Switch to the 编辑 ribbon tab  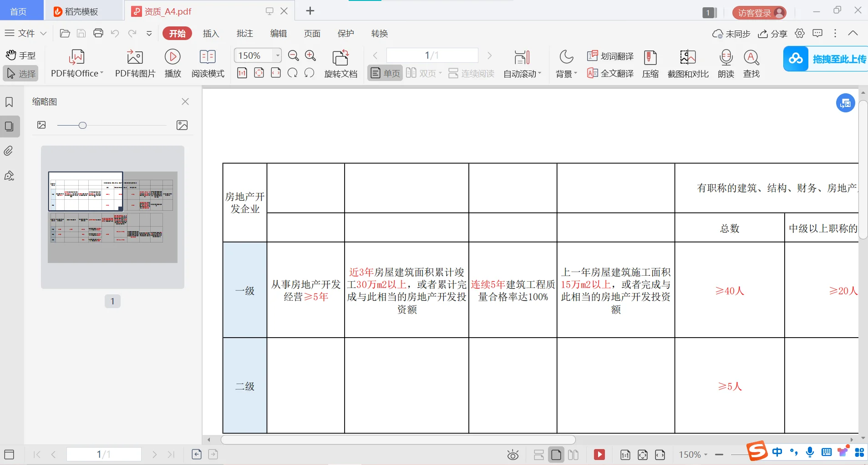[x=279, y=33]
